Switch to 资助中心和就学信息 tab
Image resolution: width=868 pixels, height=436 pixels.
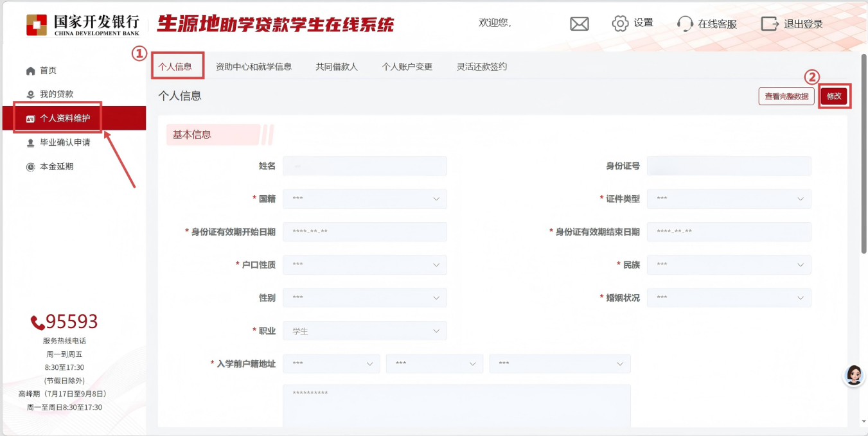click(254, 66)
